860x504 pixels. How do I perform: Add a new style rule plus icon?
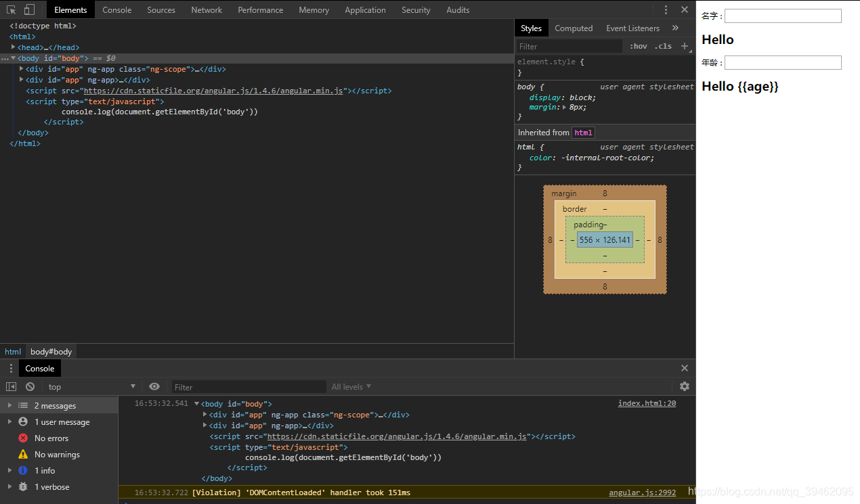click(x=684, y=46)
